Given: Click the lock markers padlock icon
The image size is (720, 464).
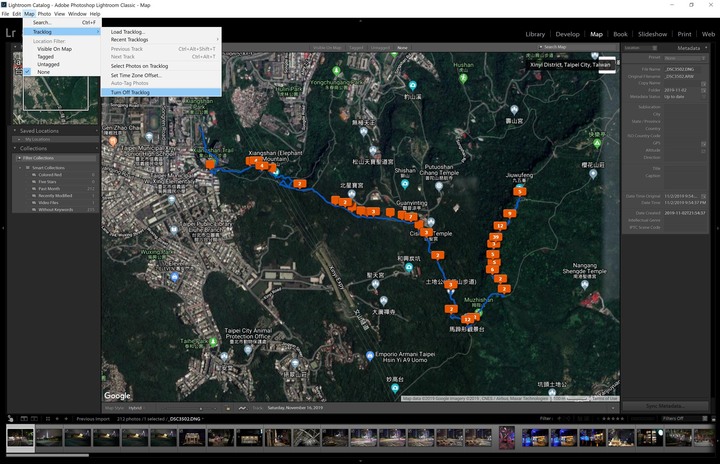Looking at the screenshot, I should pyautogui.click(x=227, y=408).
